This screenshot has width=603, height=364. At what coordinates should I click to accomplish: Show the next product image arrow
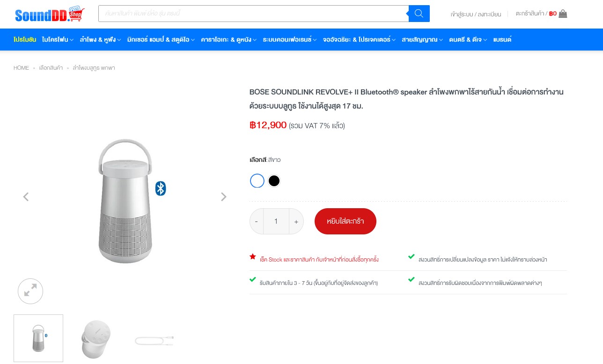pos(224,197)
